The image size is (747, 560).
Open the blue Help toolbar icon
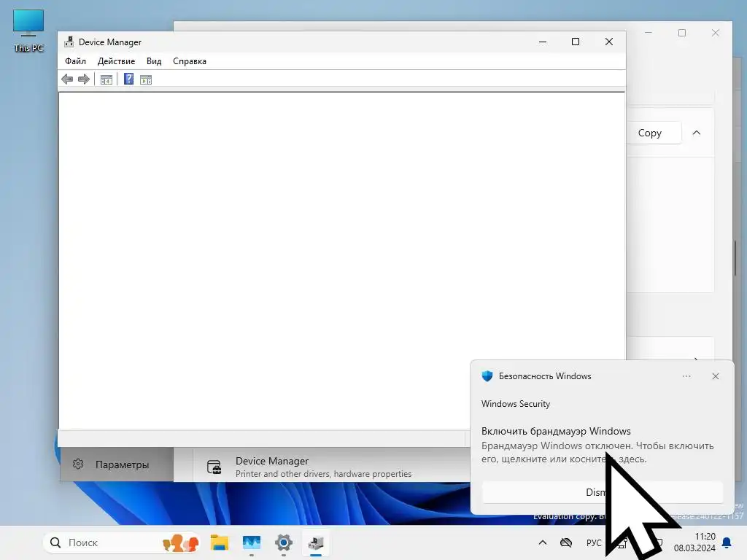pos(128,79)
